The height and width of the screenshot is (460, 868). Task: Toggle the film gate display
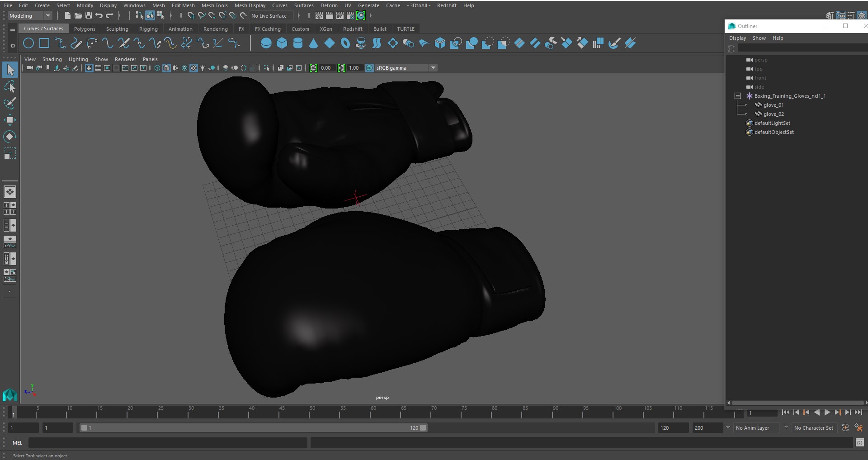(98, 68)
